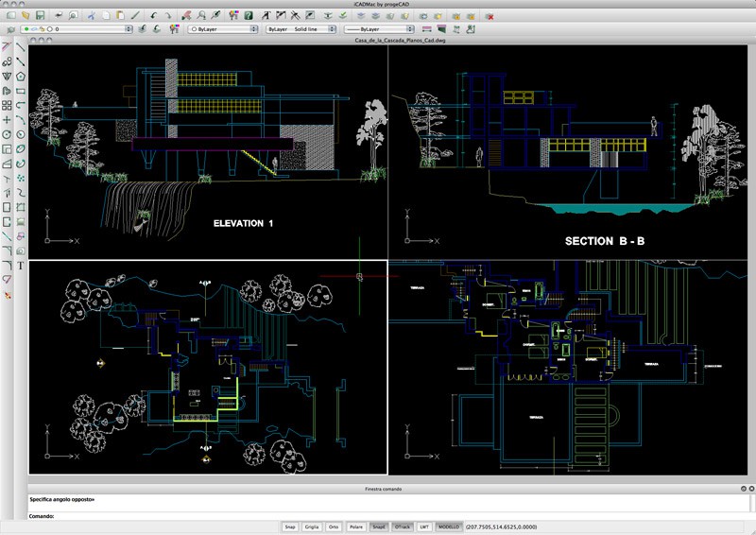This screenshot has height=535, width=756.
Task: Click the Undo arrow icon
Action: (154, 16)
